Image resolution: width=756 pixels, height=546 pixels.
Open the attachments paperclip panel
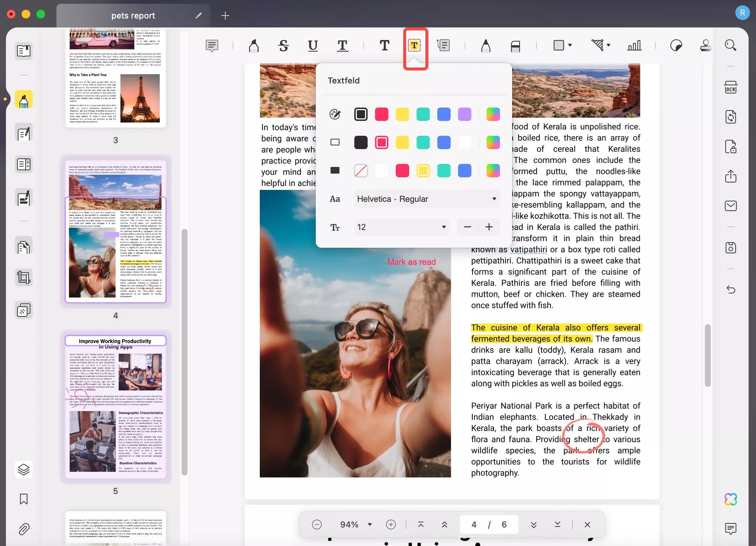[24, 529]
